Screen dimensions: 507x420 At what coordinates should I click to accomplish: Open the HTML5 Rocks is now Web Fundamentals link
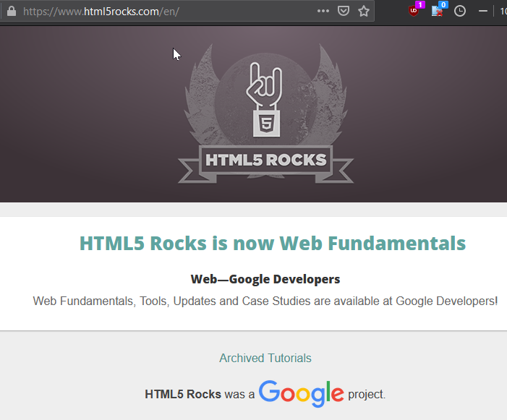pos(273,244)
